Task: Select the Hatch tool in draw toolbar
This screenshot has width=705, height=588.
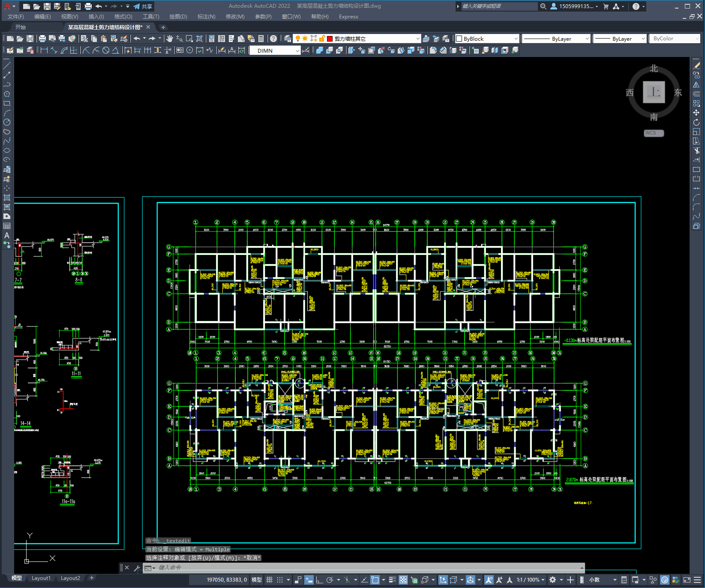Action: pos(7,198)
